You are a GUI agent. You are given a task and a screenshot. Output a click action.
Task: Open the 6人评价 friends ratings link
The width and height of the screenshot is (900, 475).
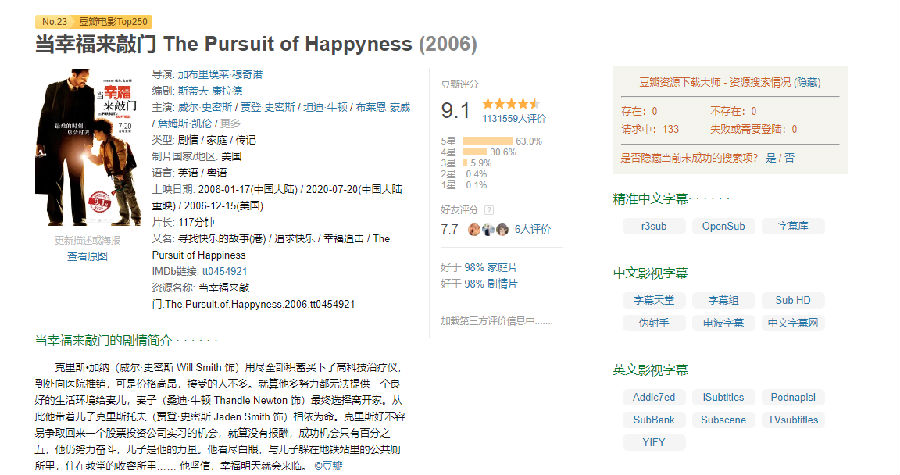533,229
